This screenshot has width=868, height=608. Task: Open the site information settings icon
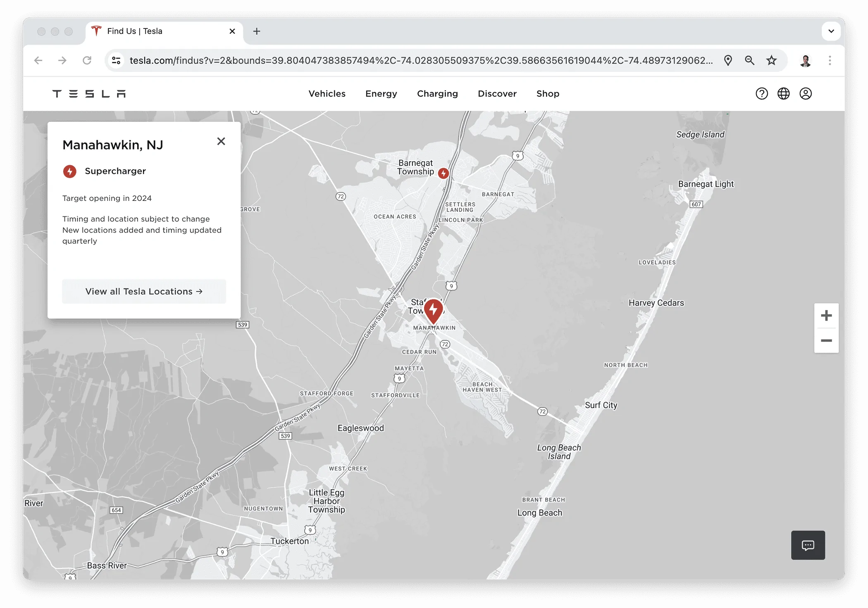click(x=117, y=60)
